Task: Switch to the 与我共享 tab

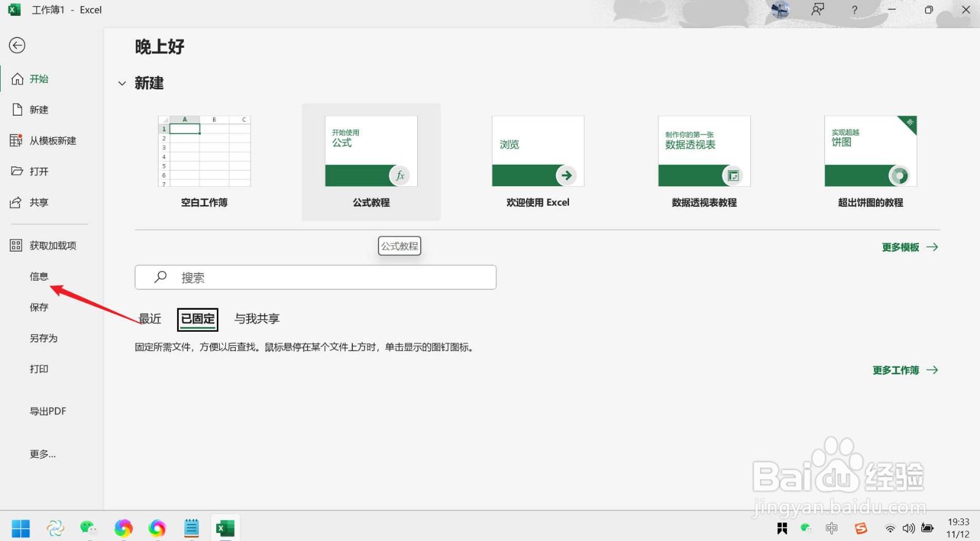Action: [x=257, y=319]
